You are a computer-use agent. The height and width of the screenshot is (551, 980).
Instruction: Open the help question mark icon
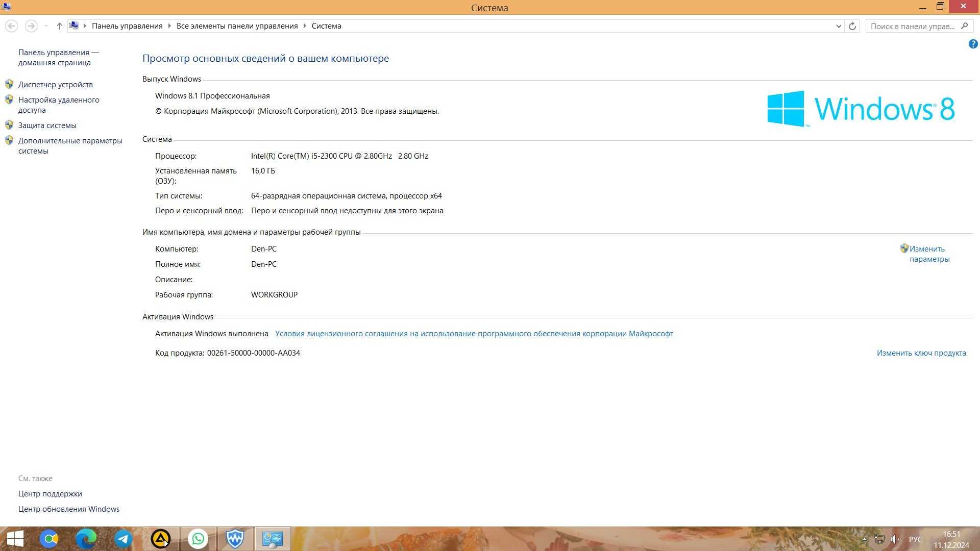tap(973, 44)
